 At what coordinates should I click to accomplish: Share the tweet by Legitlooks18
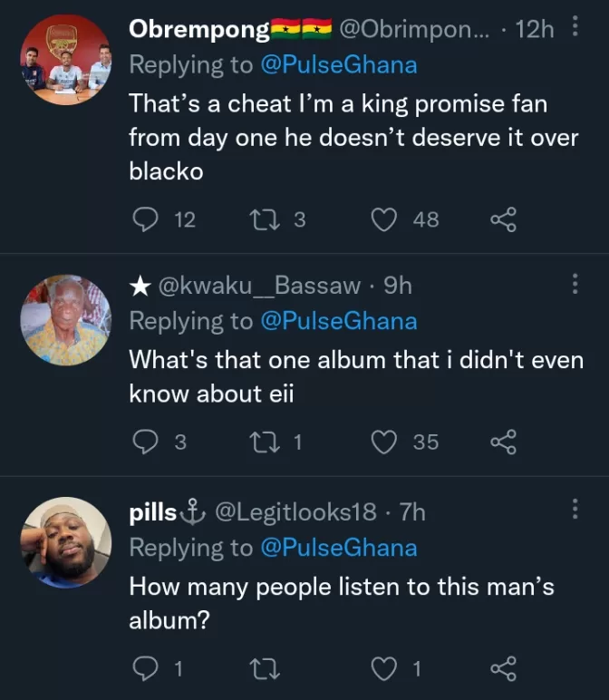coord(503,669)
